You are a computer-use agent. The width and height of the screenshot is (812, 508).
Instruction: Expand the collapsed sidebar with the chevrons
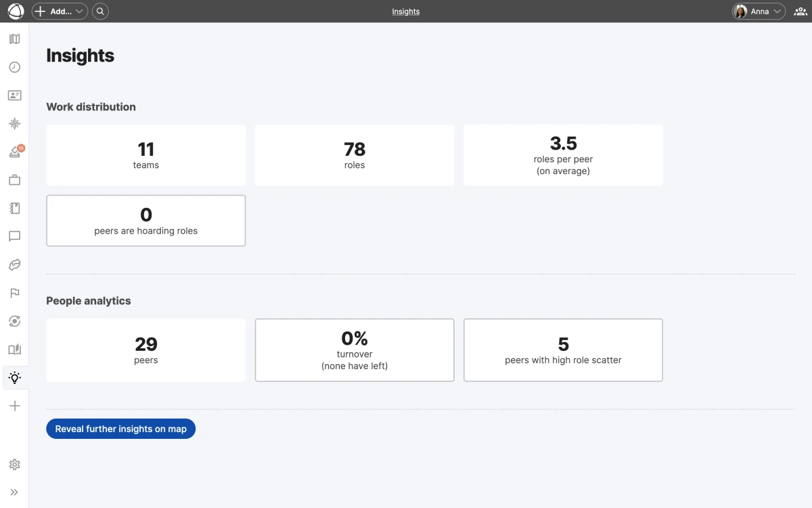point(14,492)
